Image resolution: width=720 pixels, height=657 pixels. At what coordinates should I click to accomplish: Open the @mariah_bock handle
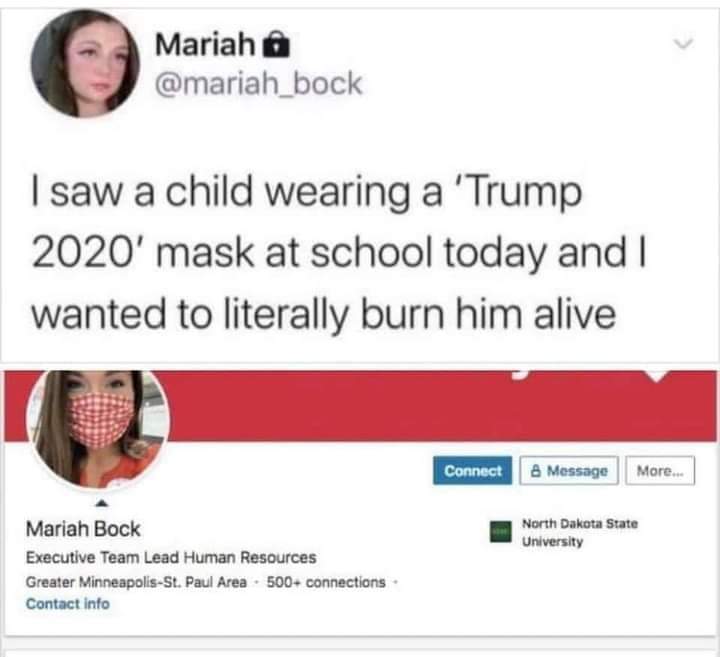coord(259,83)
